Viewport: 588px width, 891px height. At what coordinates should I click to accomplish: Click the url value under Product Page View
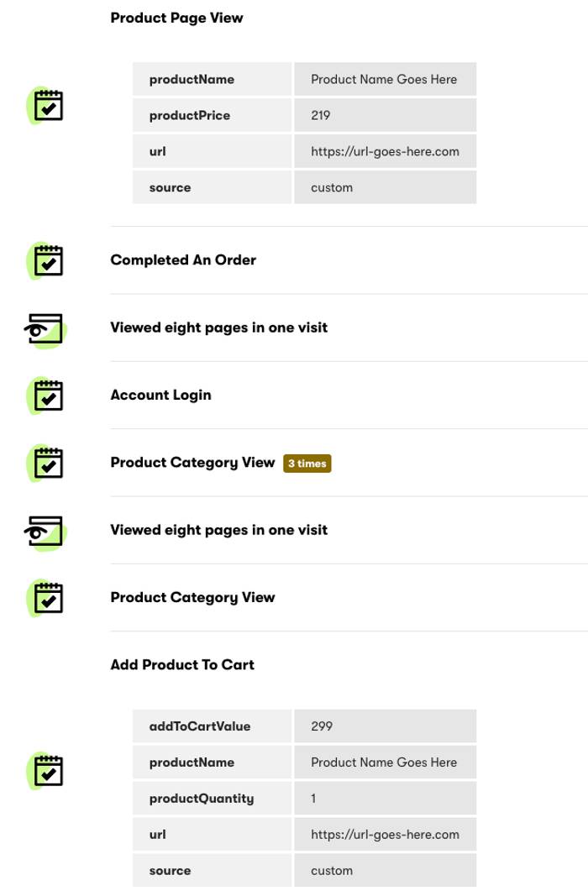pyautogui.click(x=385, y=152)
